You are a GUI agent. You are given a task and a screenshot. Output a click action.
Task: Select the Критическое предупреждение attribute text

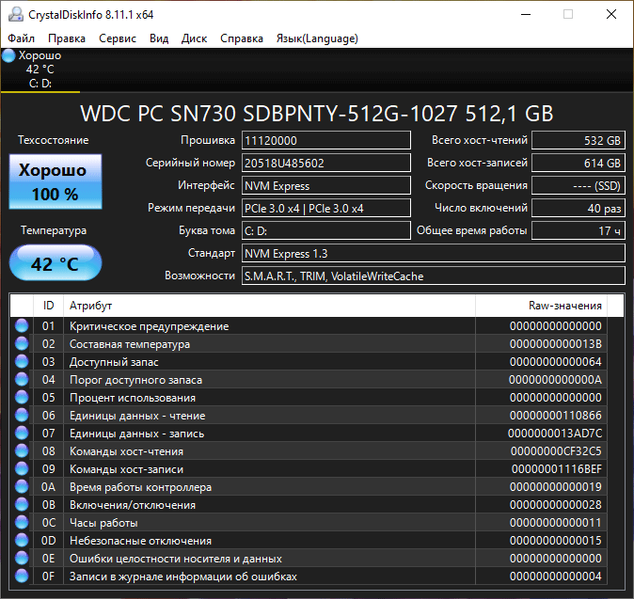tap(149, 326)
